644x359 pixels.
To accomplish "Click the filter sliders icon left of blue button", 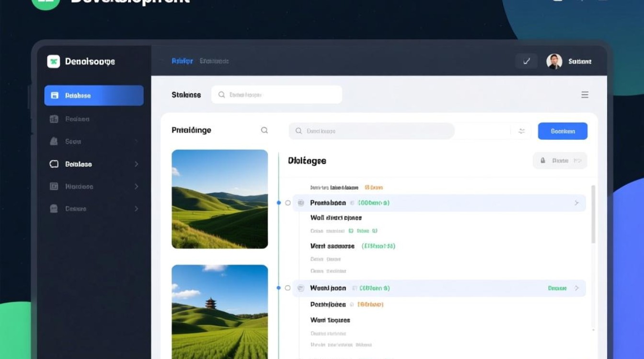I will point(521,131).
